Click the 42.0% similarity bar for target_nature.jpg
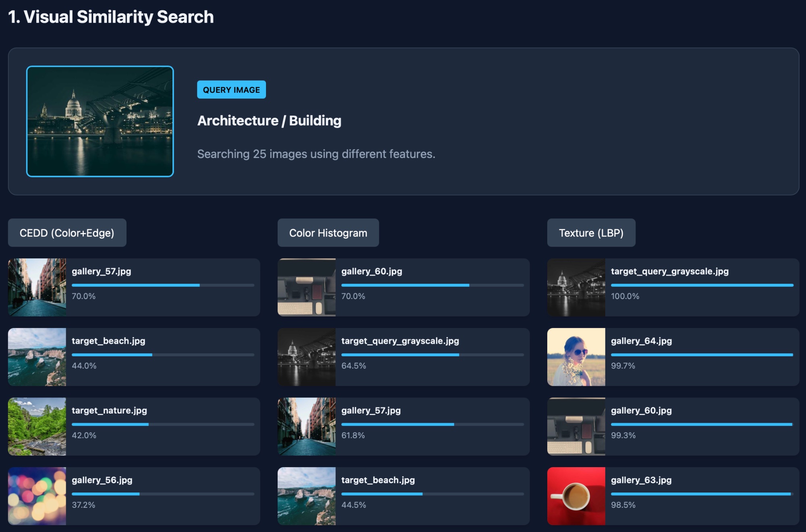This screenshot has width=806, height=532. pos(163,424)
